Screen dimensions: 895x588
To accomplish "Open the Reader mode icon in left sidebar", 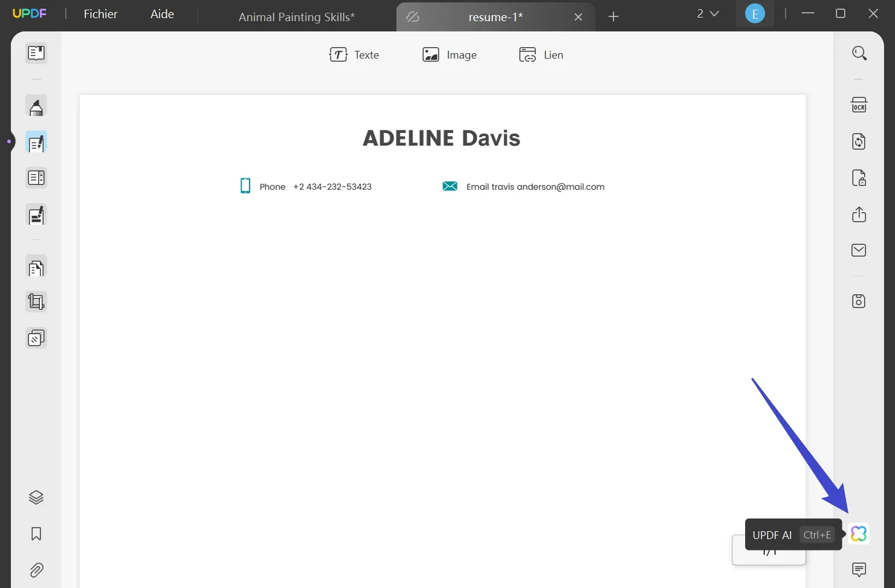I will tap(36, 53).
